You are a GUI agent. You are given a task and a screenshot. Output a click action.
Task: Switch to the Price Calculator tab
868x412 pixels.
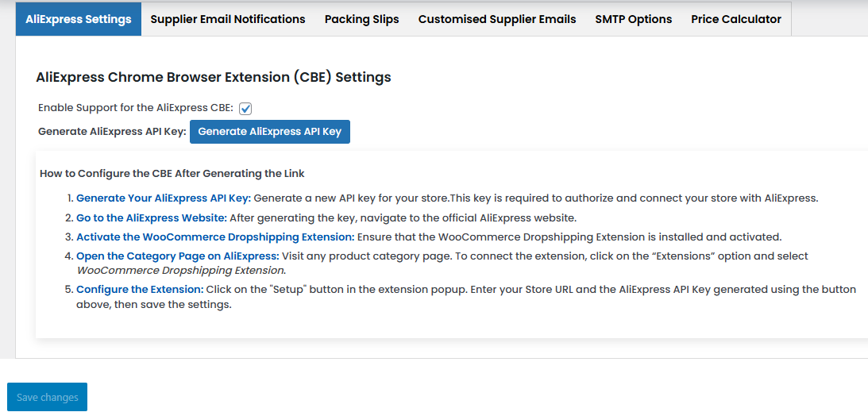(735, 19)
